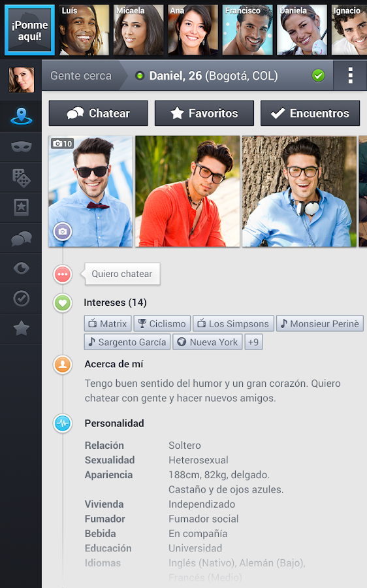Image resolution: width=367 pixels, height=588 pixels.
Task: Click the Independizado value
Action: click(202, 504)
